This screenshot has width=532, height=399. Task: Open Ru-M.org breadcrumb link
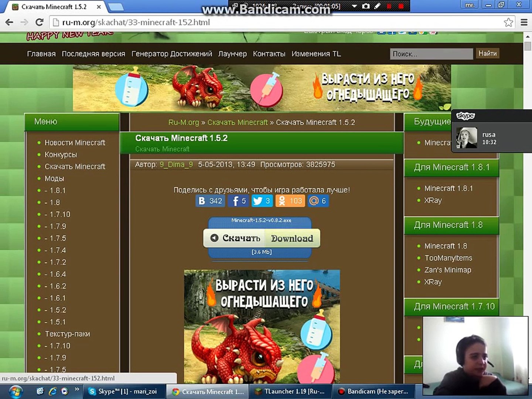pos(184,122)
